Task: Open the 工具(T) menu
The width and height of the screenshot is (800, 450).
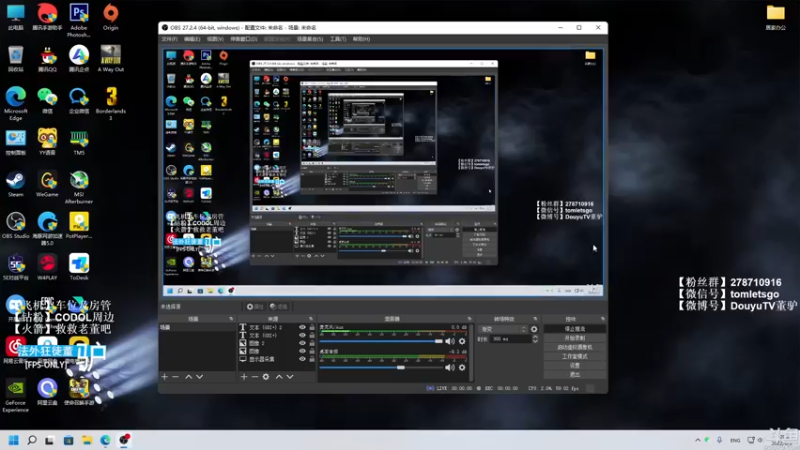Action: (338, 39)
